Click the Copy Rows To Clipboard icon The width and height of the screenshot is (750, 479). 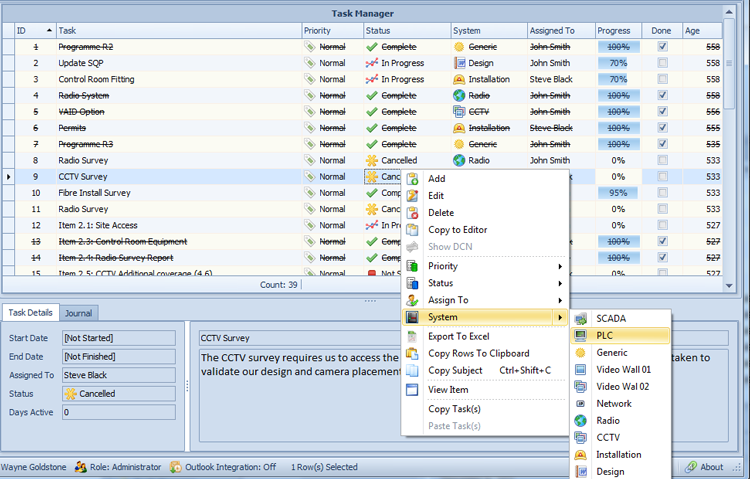[412, 354]
